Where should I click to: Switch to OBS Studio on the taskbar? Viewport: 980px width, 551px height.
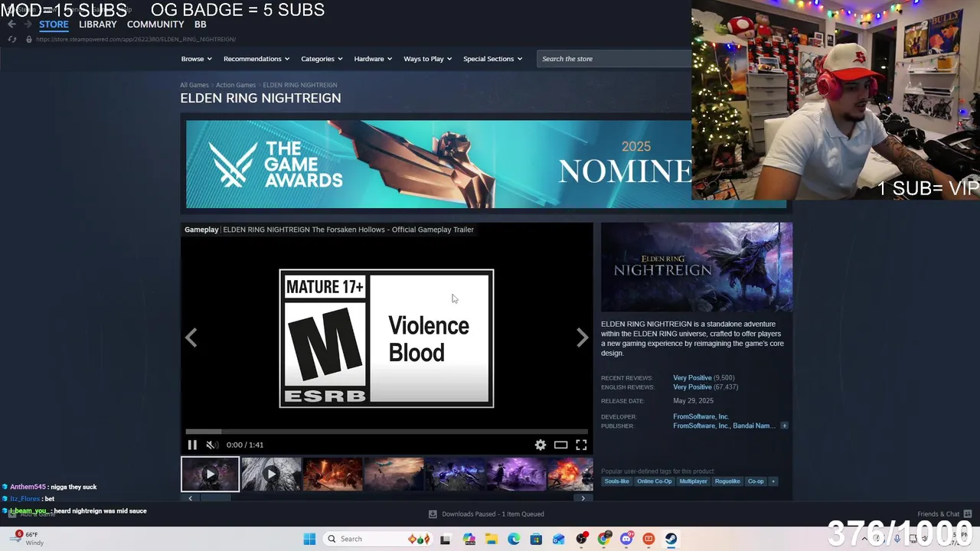(x=582, y=539)
